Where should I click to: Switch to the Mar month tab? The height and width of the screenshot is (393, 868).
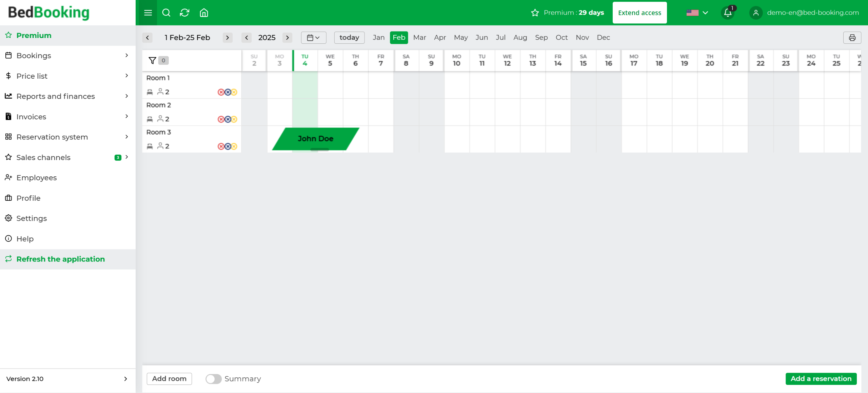tap(419, 38)
